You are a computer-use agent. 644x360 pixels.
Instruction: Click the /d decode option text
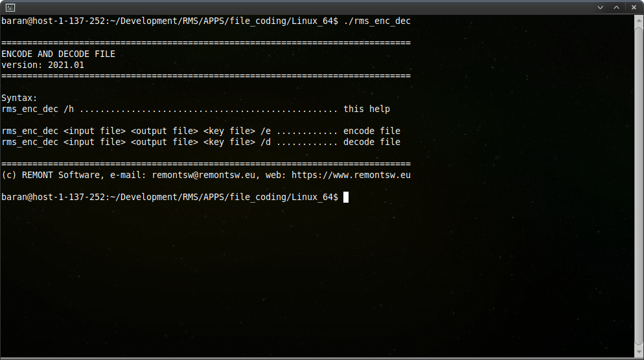coord(266,142)
